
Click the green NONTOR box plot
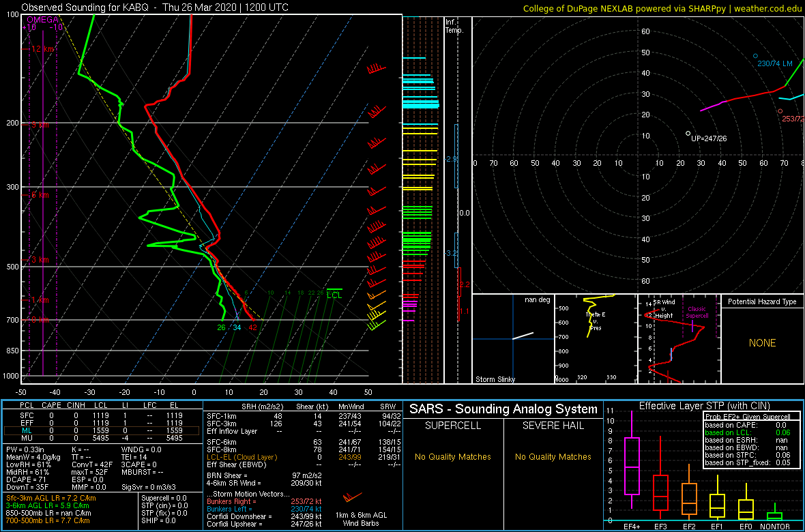[x=775, y=516]
